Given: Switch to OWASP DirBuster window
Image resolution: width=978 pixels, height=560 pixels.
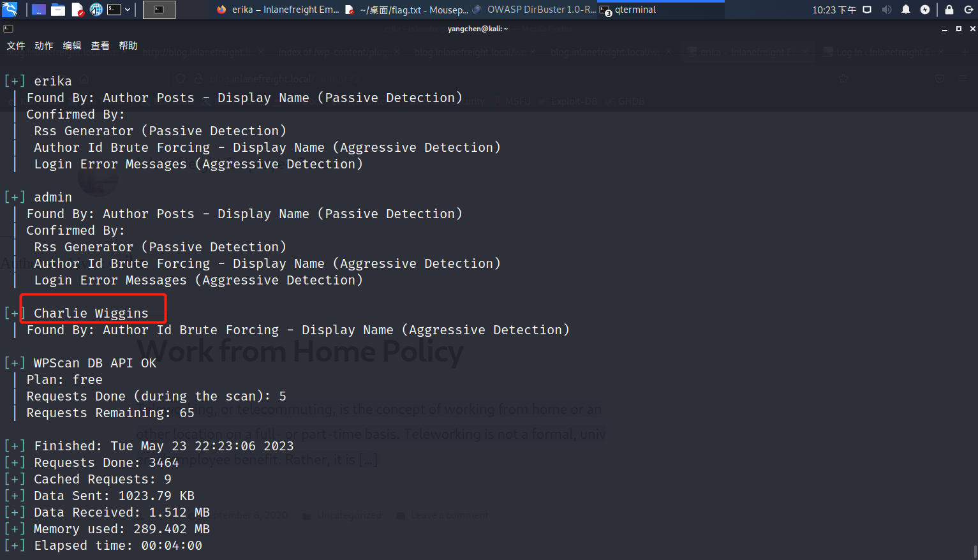Looking at the screenshot, I should click(x=535, y=10).
